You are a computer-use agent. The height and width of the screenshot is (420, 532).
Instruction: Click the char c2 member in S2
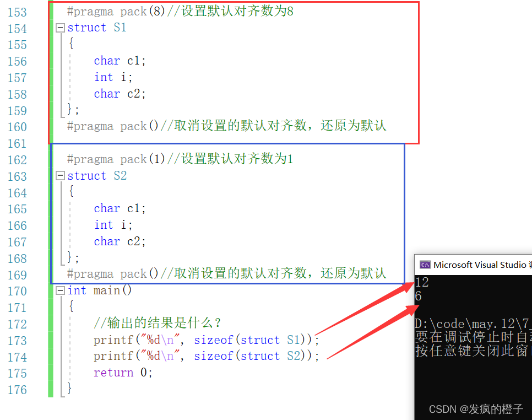(x=120, y=241)
